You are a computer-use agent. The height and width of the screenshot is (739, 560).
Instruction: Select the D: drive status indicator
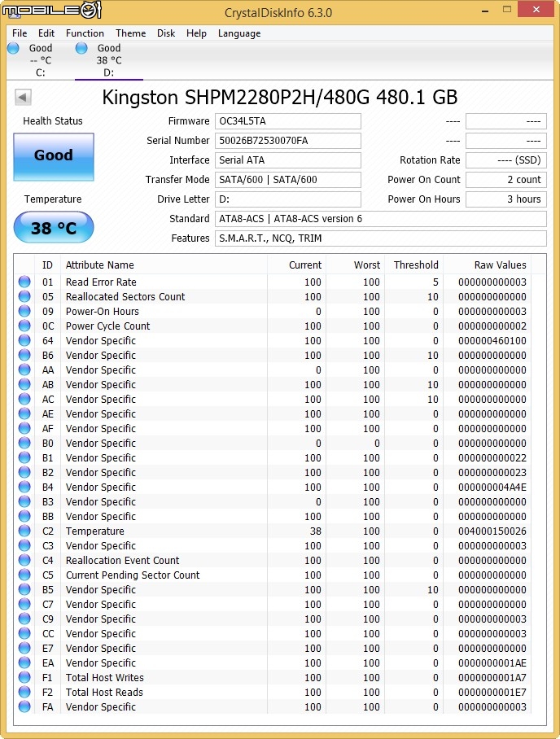[x=81, y=48]
